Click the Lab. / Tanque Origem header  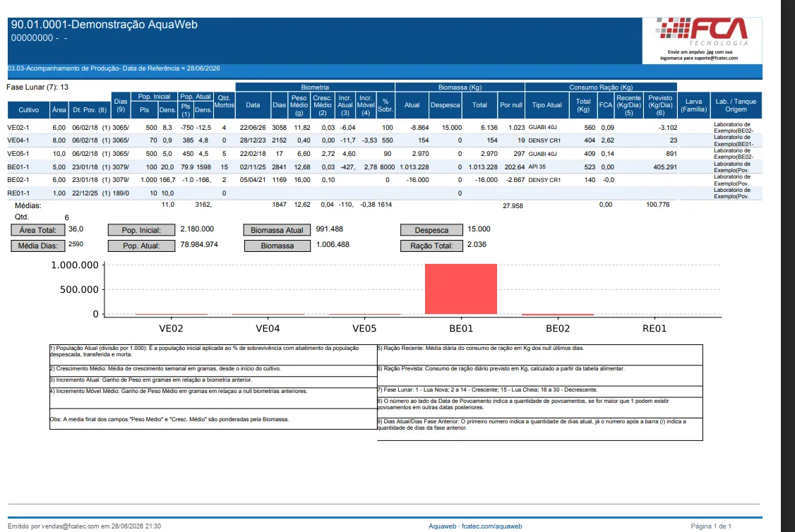[736, 105]
